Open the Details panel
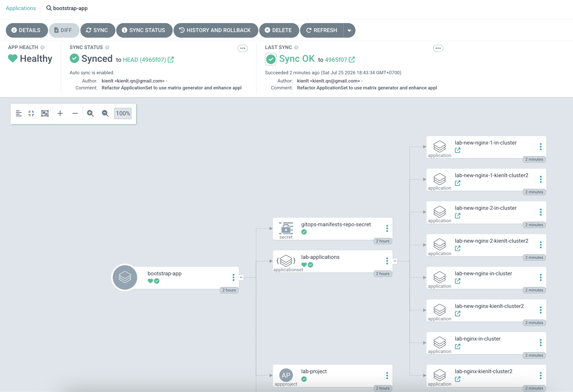 pyautogui.click(x=27, y=31)
